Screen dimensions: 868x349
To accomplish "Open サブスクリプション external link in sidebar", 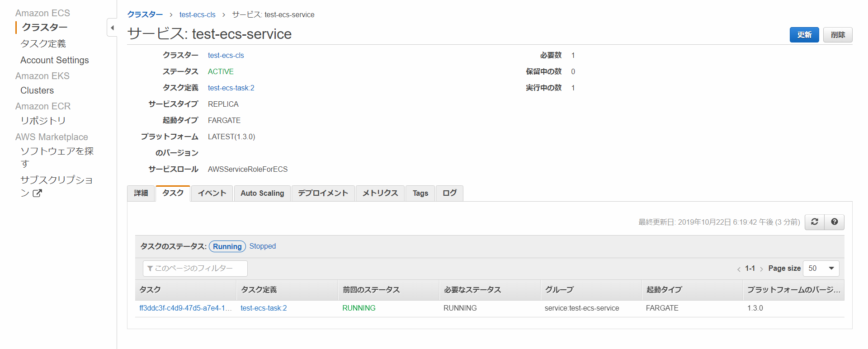I will click(x=57, y=186).
